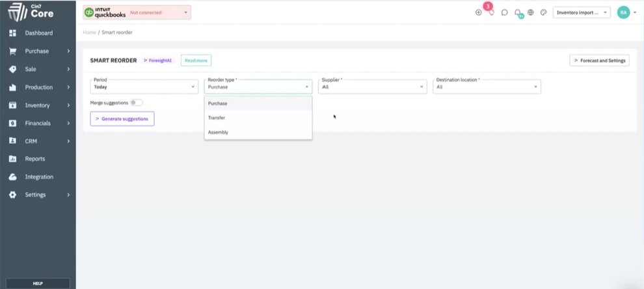Open the chat bubble icon in header
Image resolution: width=644 pixels, height=289 pixels.
(505, 12)
